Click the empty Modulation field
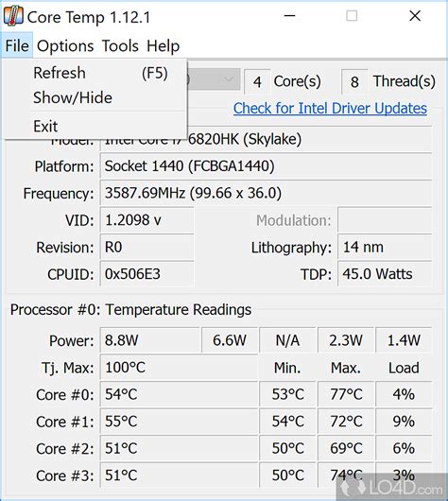 (385, 220)
